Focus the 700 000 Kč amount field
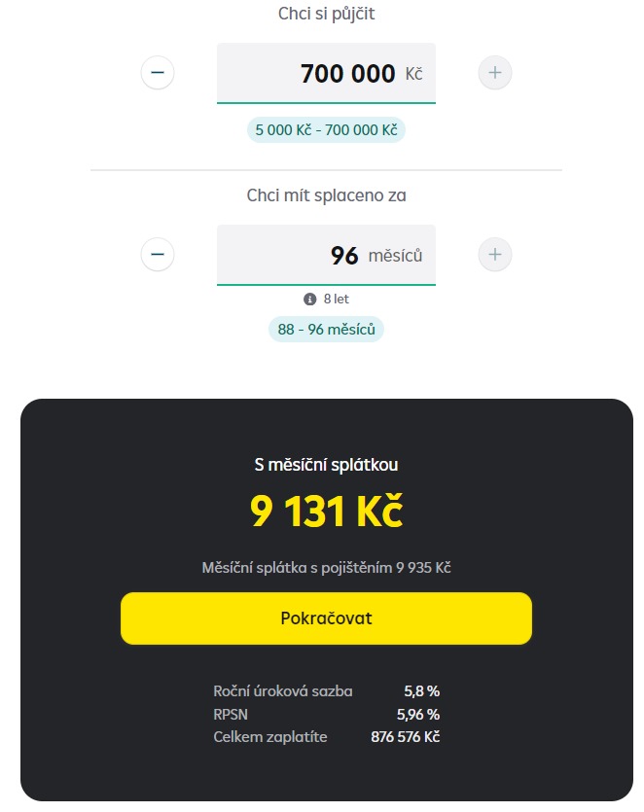The image size is (644, 812). coord(326,73)
